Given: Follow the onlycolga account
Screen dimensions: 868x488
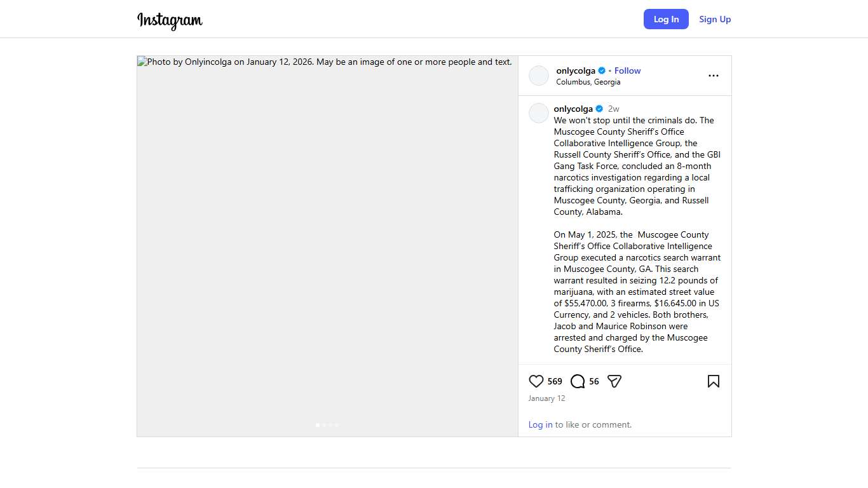Looking at the screenshot, I should (627, 71).
